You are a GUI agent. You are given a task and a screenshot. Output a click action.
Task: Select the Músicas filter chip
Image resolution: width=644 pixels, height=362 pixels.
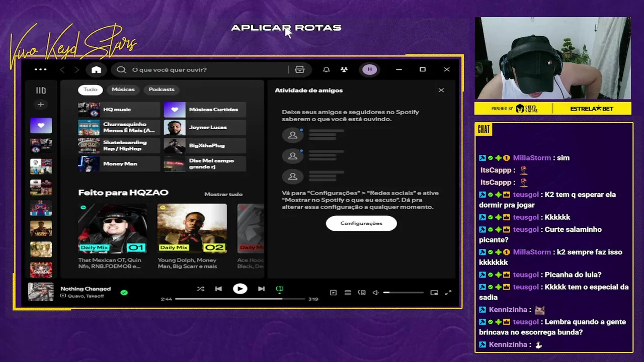(123, 89)
